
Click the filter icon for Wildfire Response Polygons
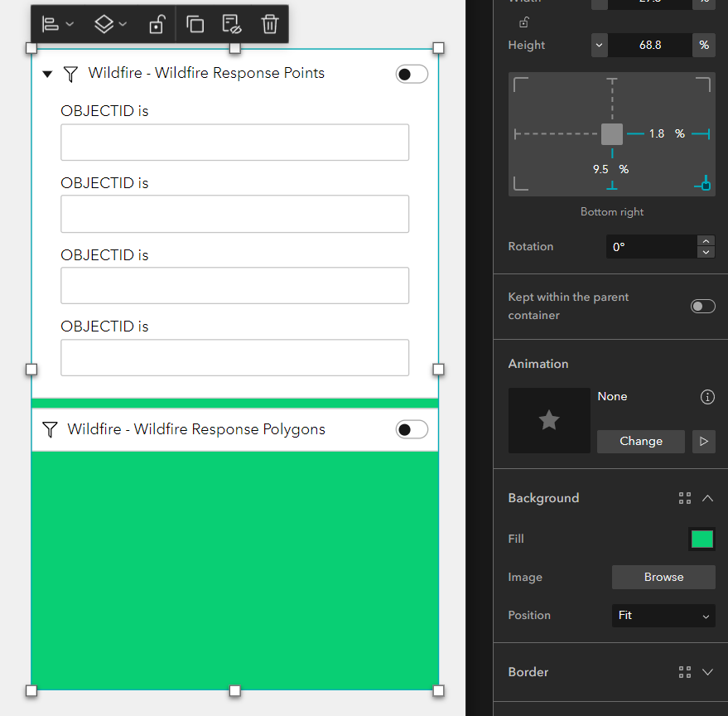(50, 429)
